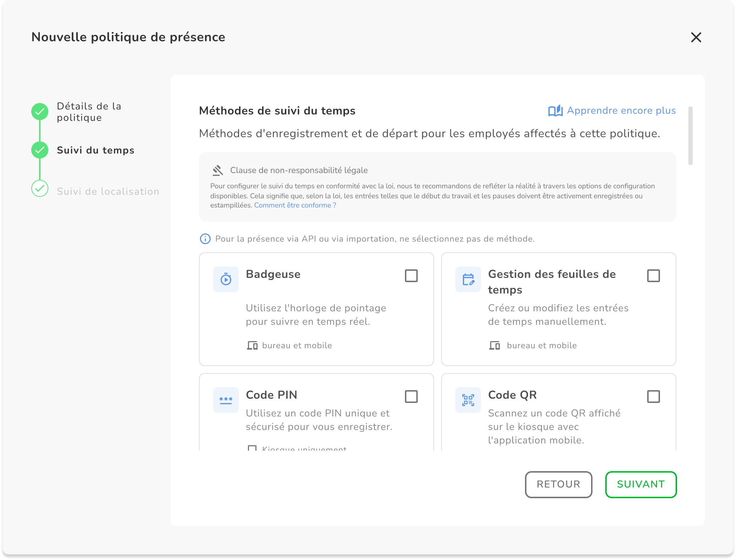Click the Badgeuse stopwatch icon

(226, 279)
